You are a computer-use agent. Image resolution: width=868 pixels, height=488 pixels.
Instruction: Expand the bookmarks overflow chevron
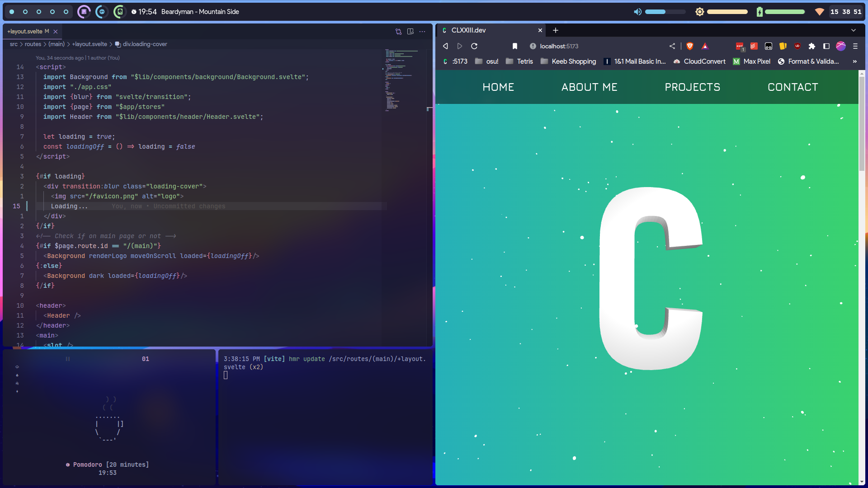(854, 61)
